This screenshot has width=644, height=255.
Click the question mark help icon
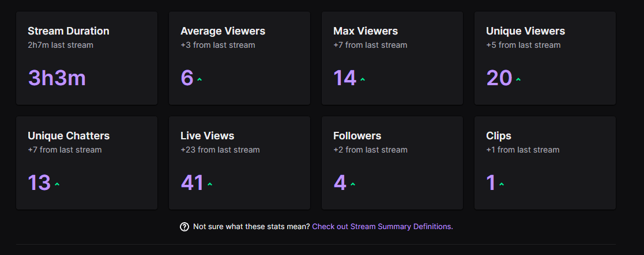point(184,227)
